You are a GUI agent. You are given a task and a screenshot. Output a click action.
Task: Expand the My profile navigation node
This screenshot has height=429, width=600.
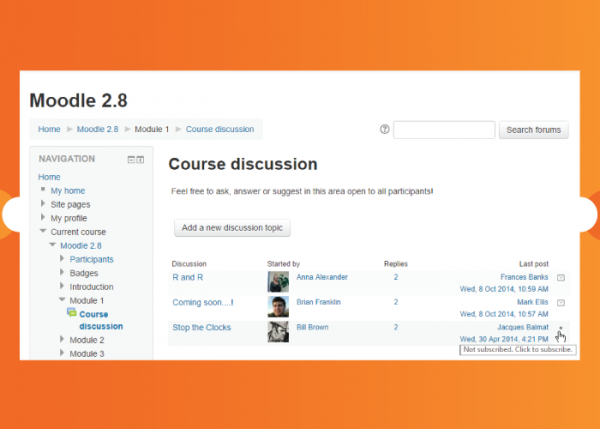pyautogui.click(x=43, y=218)
